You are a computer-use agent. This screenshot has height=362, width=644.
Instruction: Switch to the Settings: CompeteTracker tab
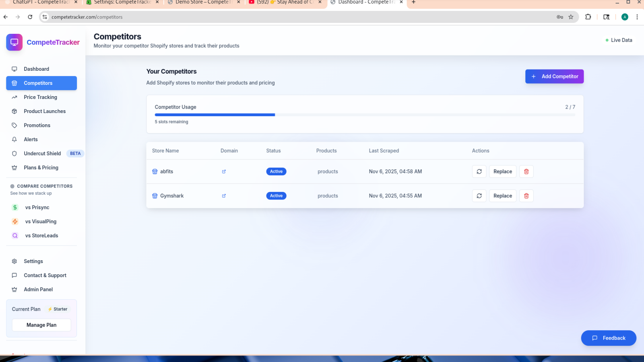click(122, 2)
